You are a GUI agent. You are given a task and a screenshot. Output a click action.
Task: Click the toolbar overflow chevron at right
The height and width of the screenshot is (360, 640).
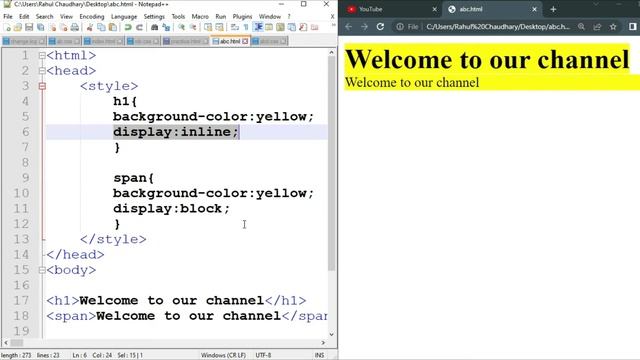pyautogui.click(x=333, y=25)
